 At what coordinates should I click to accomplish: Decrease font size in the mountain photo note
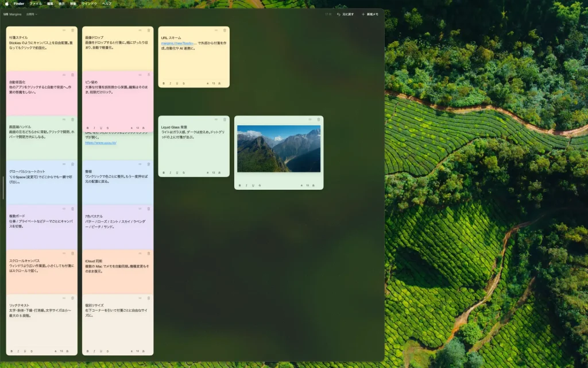tap(301, 186)
